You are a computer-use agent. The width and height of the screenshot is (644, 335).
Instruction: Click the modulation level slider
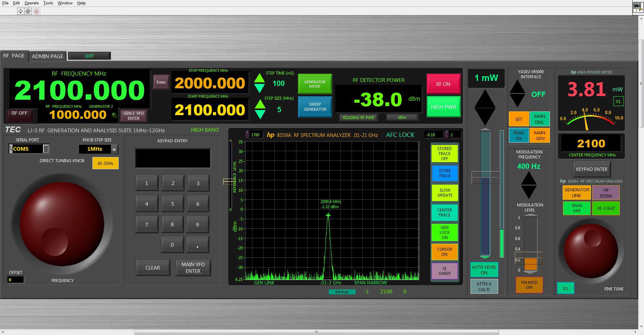tap(530, 244)
